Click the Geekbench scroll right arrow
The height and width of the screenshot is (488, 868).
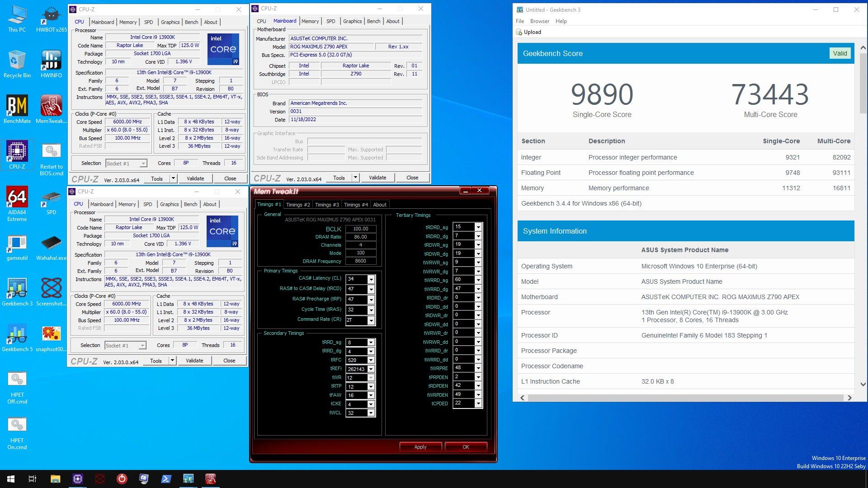coord(849,398)
